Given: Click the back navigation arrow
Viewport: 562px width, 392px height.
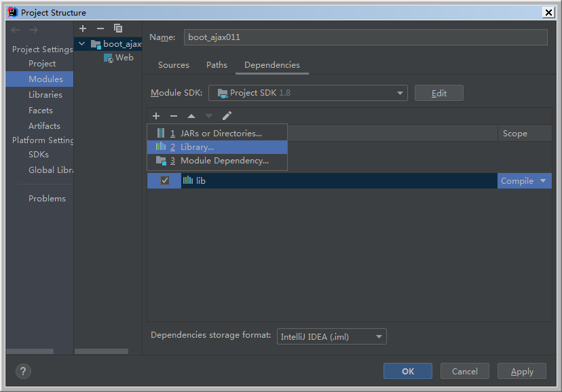Looking at the screenshot, I should [16, 30].
